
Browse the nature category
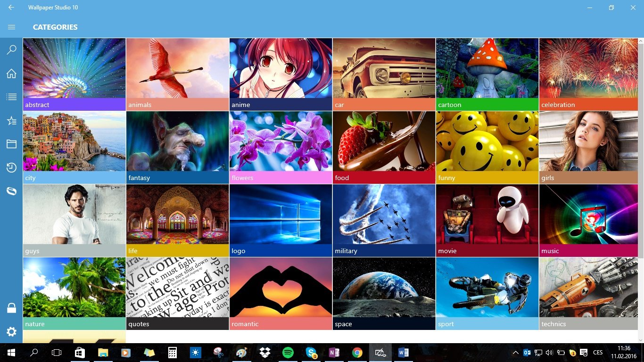[x=74, y=294]
